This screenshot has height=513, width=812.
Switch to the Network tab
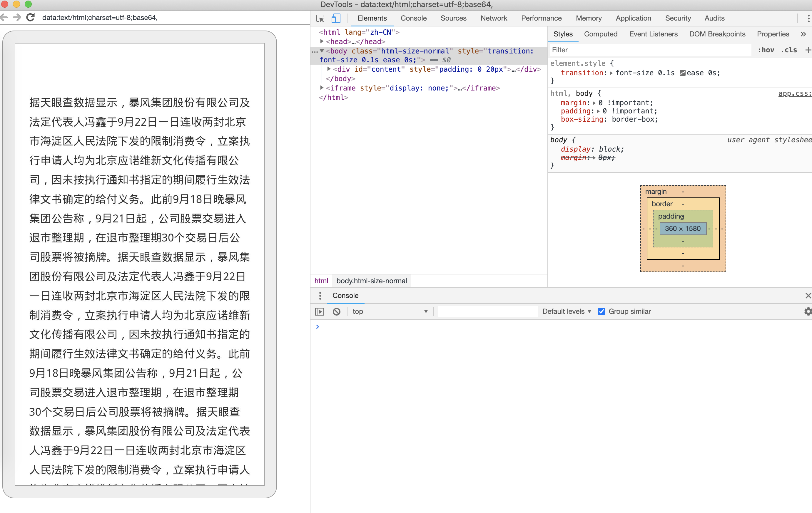pos(494,18)
